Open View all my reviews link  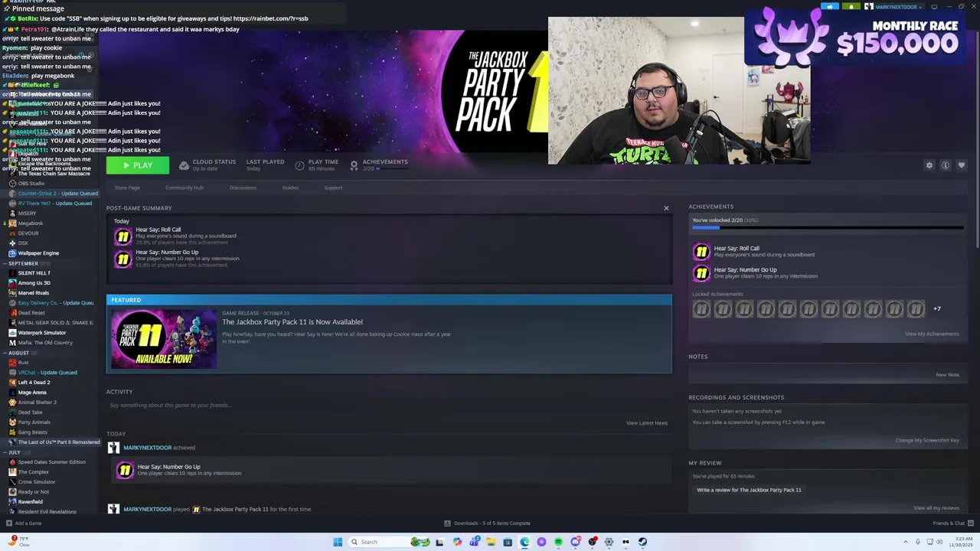[936, 508]
